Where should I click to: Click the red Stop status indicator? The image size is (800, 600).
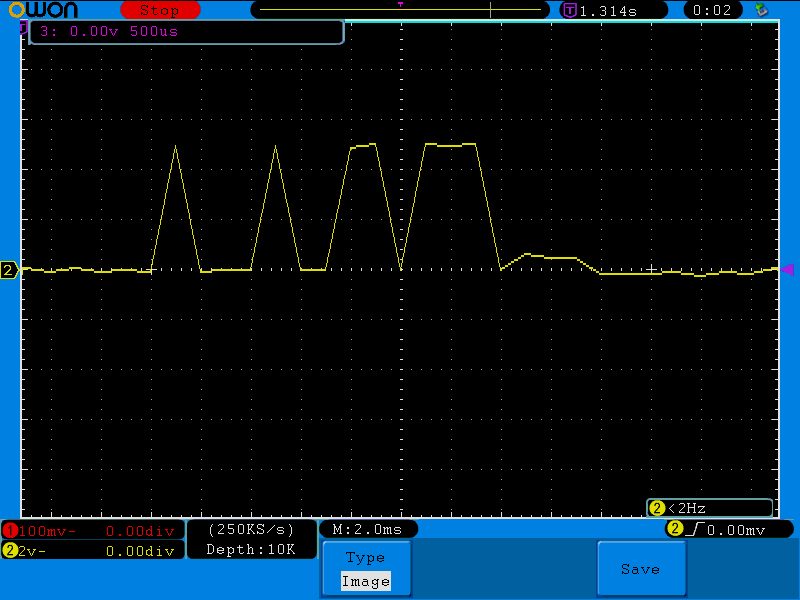pos(160,10)
